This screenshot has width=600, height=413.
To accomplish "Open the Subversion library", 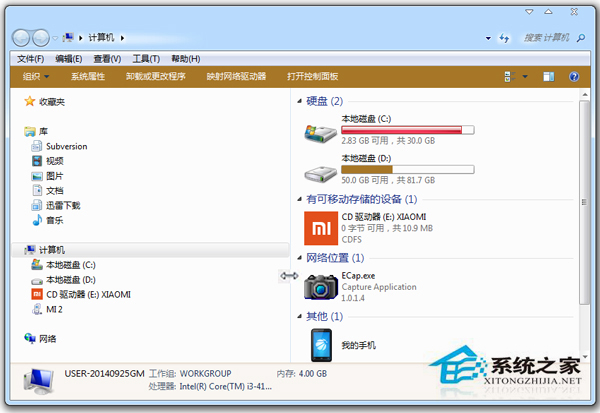I will [59, 146].
